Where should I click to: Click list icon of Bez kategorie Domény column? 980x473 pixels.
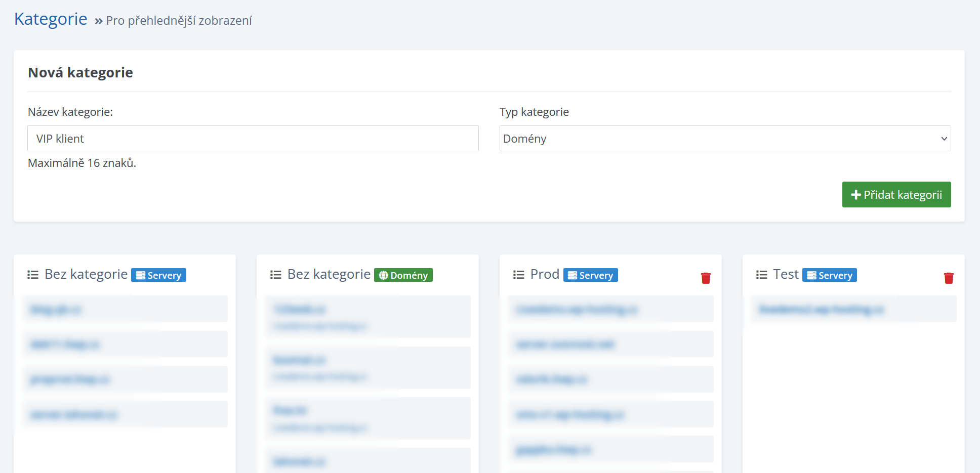275,275
